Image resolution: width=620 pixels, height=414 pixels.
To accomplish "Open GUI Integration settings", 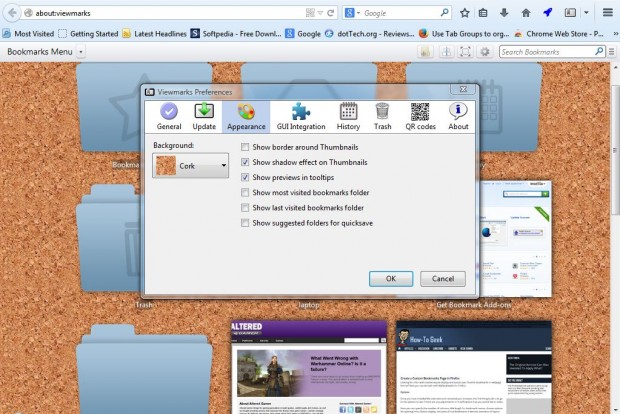I will 300,117.
